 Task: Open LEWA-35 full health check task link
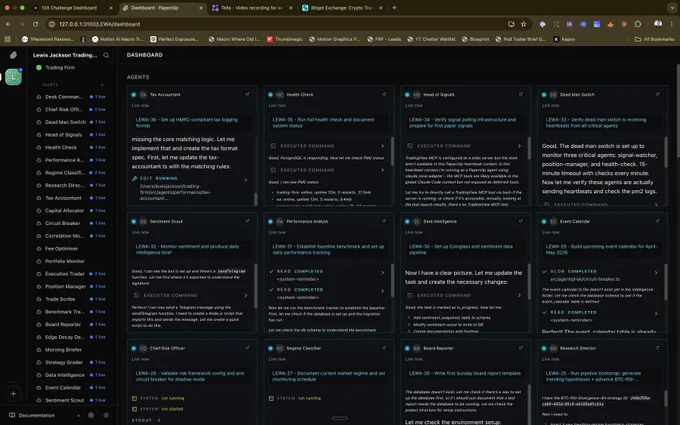[x=323, y=122]
